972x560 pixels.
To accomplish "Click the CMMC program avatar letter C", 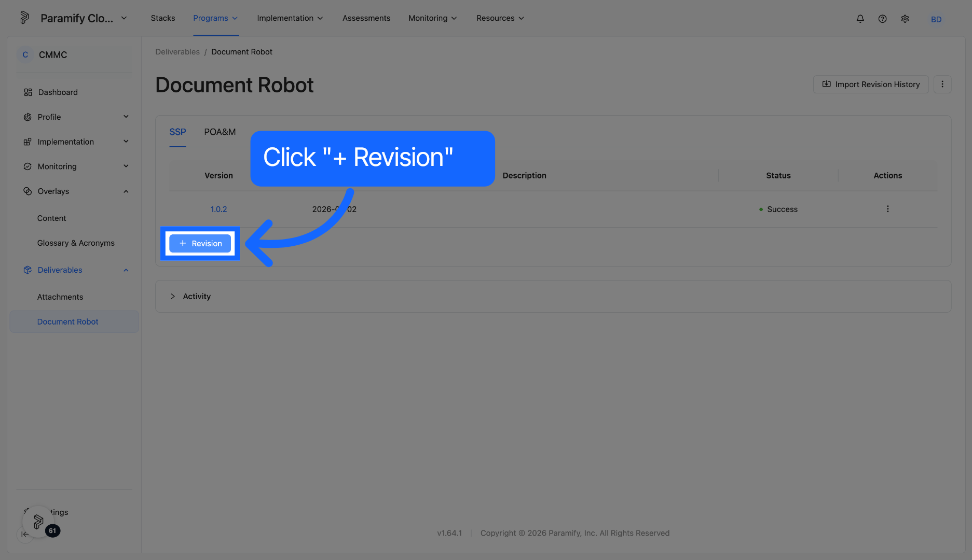I will click(x=25, y=54).
